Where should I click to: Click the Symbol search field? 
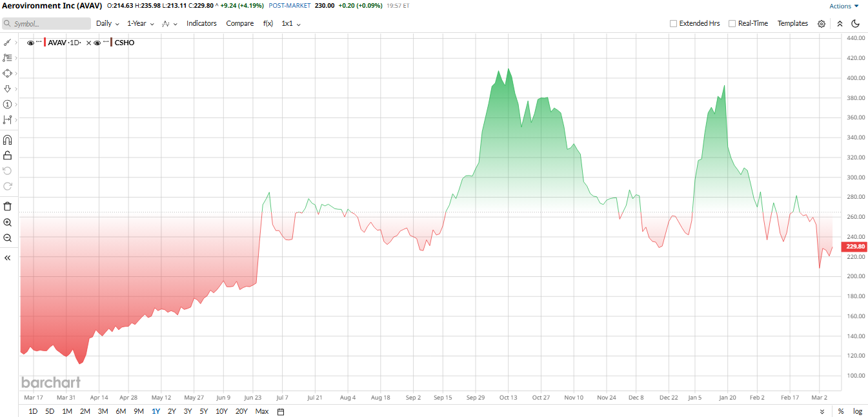[46, 23]
